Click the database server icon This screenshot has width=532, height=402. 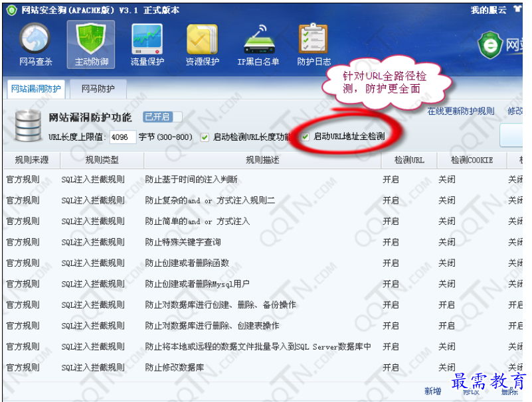point(28,125)
